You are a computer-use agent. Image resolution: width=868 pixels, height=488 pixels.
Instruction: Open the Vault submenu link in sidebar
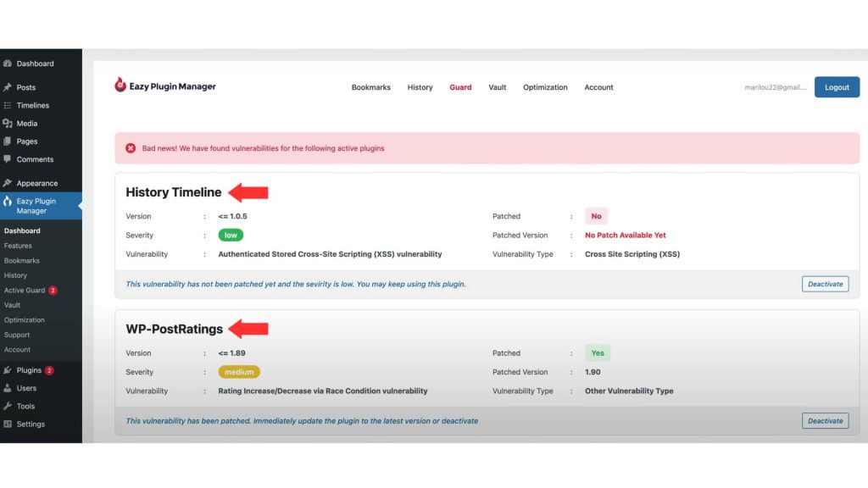12,305
